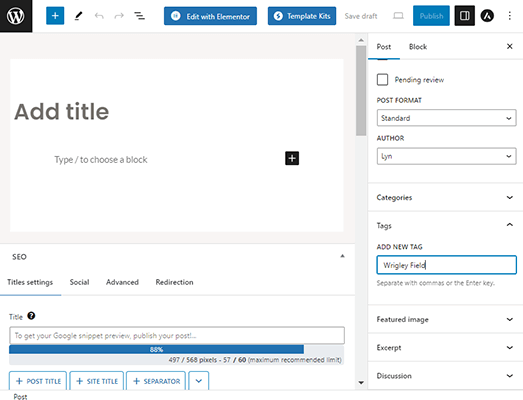Check the Pending review checkbox
The height and width of the screenshot is (400, 523).
point(382,80)
